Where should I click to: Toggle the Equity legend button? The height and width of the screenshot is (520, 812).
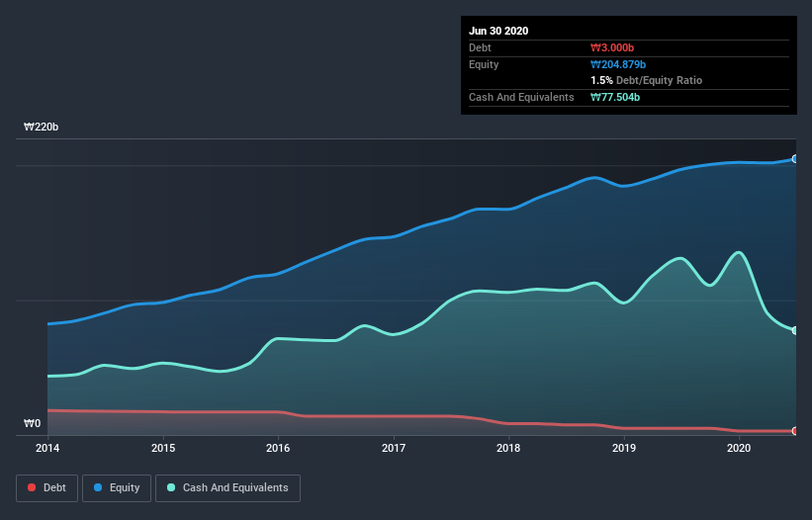(x=117, y=488)
